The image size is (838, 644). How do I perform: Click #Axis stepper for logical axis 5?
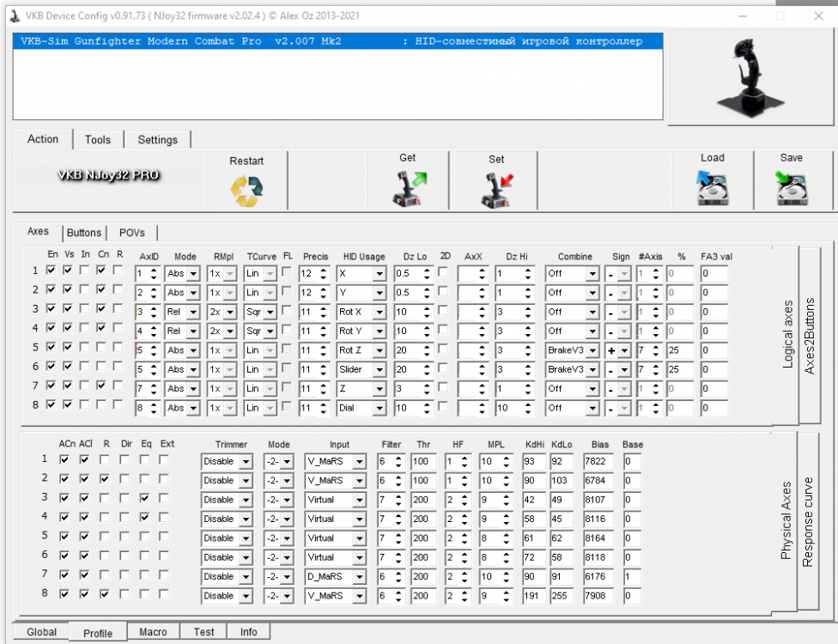click(x=656, y=350)
